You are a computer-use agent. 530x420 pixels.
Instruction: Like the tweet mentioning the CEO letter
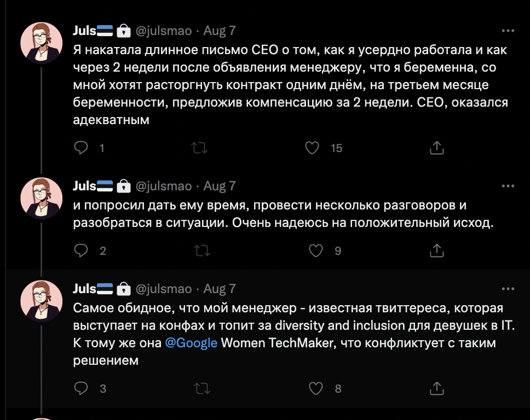pyautogui.click(x=312, y=147)
